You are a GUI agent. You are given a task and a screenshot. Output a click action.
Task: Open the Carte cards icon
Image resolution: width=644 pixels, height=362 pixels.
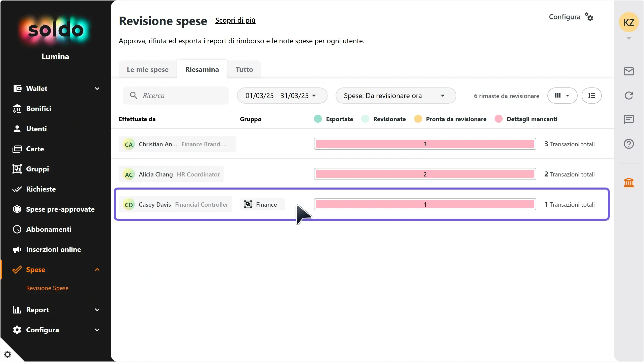(x=17, y=149)
